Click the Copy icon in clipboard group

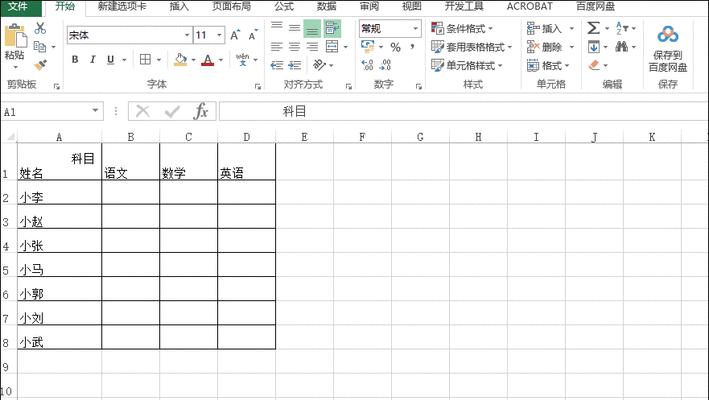tap(40, 46)
